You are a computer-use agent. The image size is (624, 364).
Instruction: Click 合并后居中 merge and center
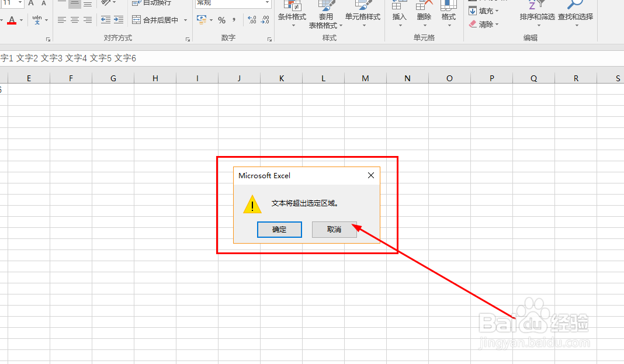155,20
